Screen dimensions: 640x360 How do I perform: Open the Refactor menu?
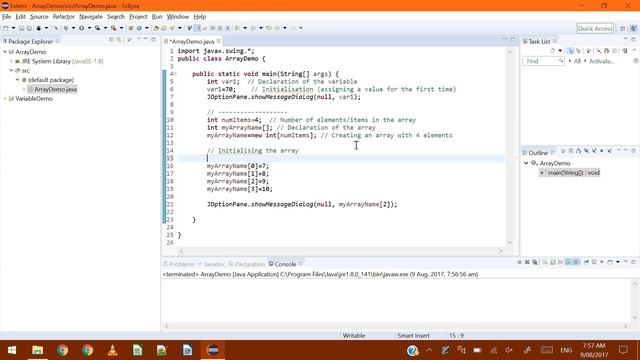click(x=63, y=17)
